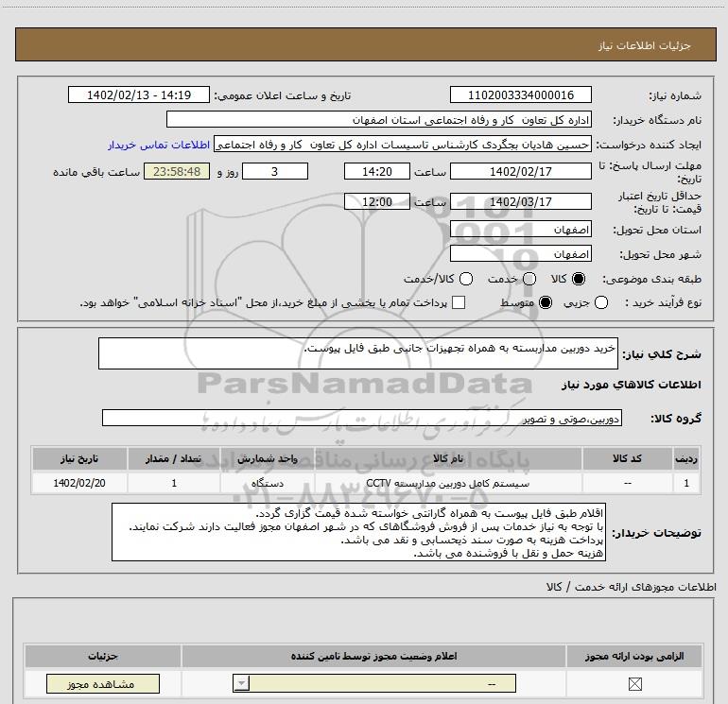Image resolution: width=728 pixels, height=704 pixels.
Task: Click the اطلاعات کالاهای مورد نیاز heading
Action: [x=631, y=385]
